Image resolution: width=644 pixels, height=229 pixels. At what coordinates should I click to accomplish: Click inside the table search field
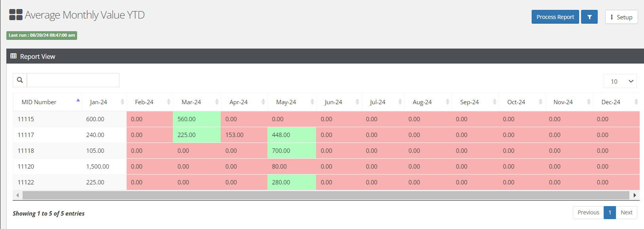tap(73, 80)
